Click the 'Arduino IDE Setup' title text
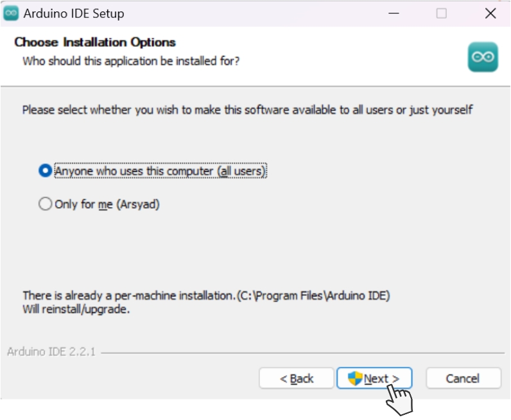511x420 pixels. point(73,13)
